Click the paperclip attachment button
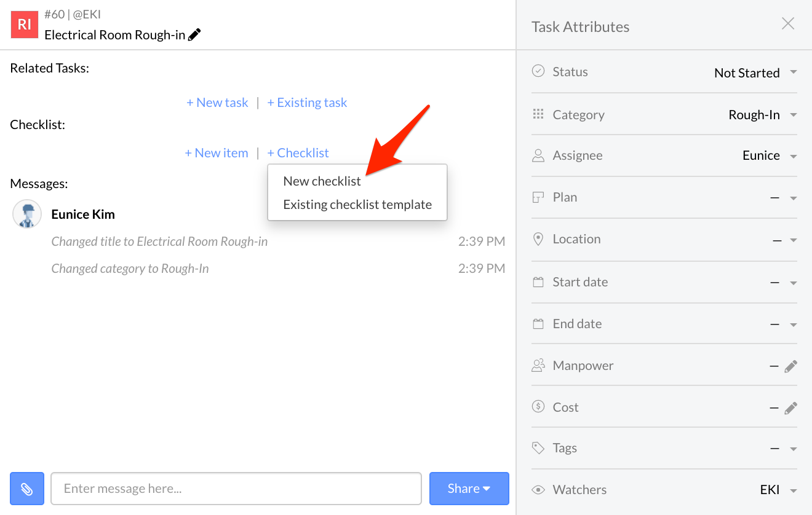The width and height of the screenshot is (812, 515). [x=27, y=489]
